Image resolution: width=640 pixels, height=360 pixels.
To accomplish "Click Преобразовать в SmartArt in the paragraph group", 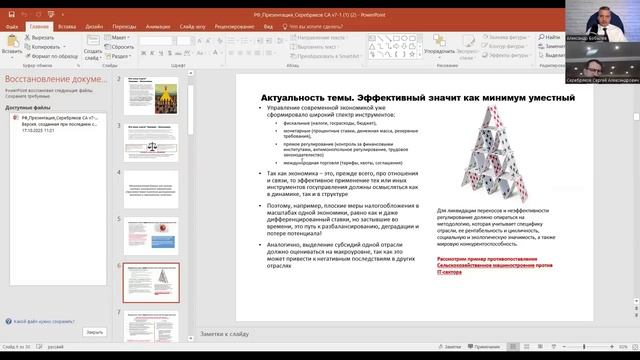I will [325, 56].
